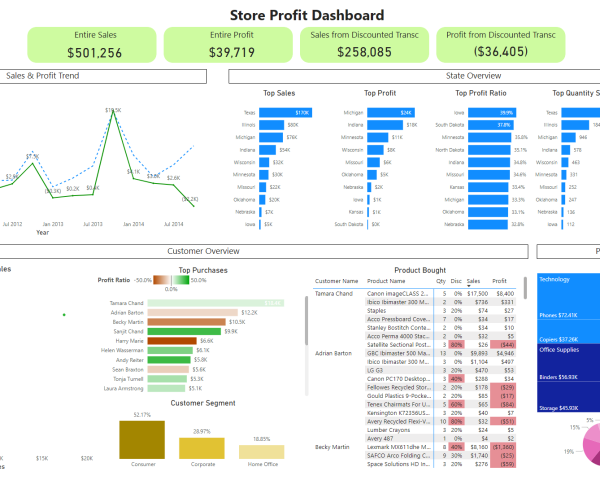Click the Entire Profit KPI card

coord(230,45)
